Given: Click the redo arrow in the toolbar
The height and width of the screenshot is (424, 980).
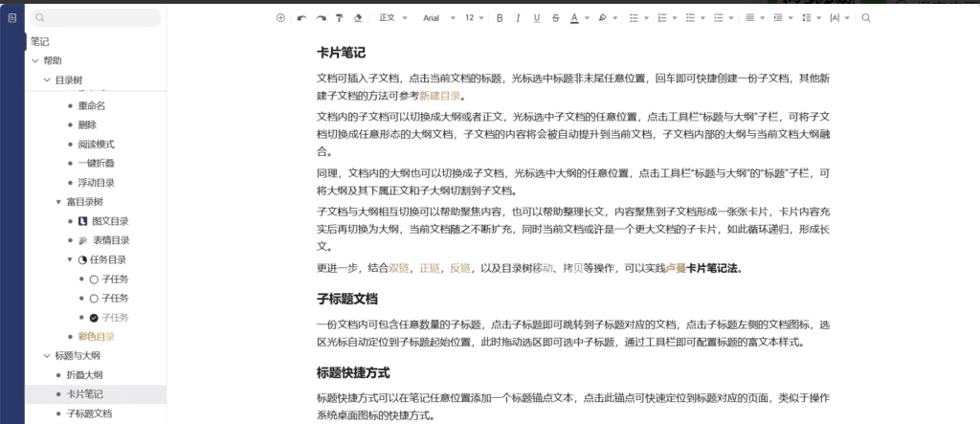Looking at the screenshot, I should [x=321, y=18].
